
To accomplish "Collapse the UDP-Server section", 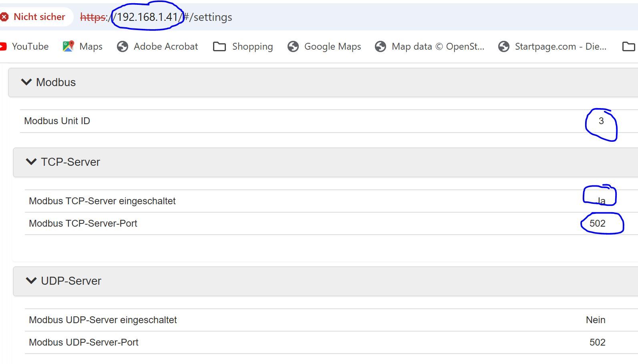I will 31,281.
